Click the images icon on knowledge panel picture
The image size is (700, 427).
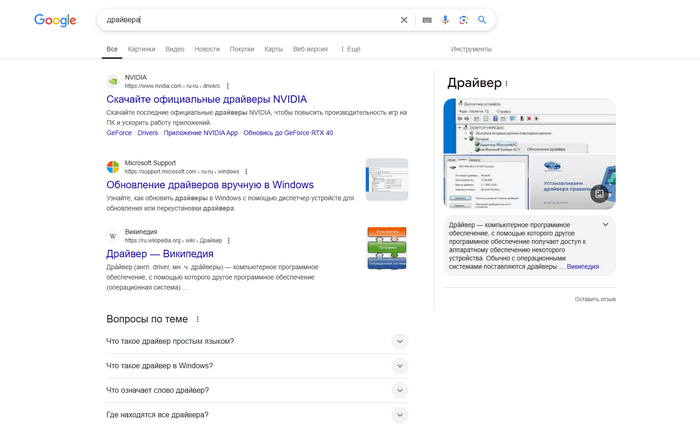coord(599,193)
